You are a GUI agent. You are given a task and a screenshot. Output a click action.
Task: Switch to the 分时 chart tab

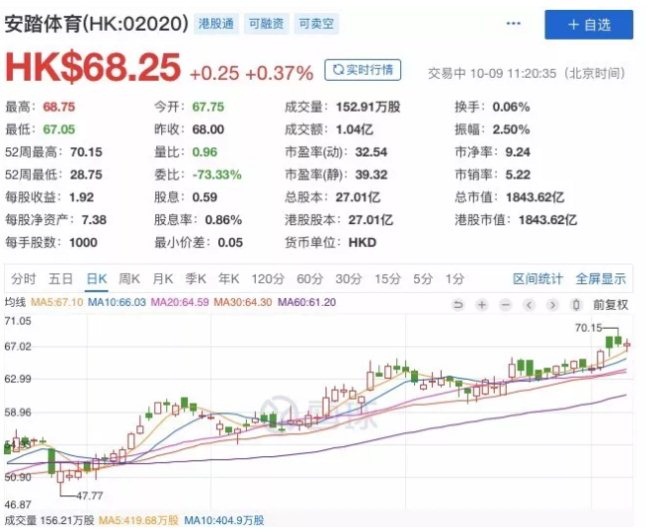click(24, 279)
